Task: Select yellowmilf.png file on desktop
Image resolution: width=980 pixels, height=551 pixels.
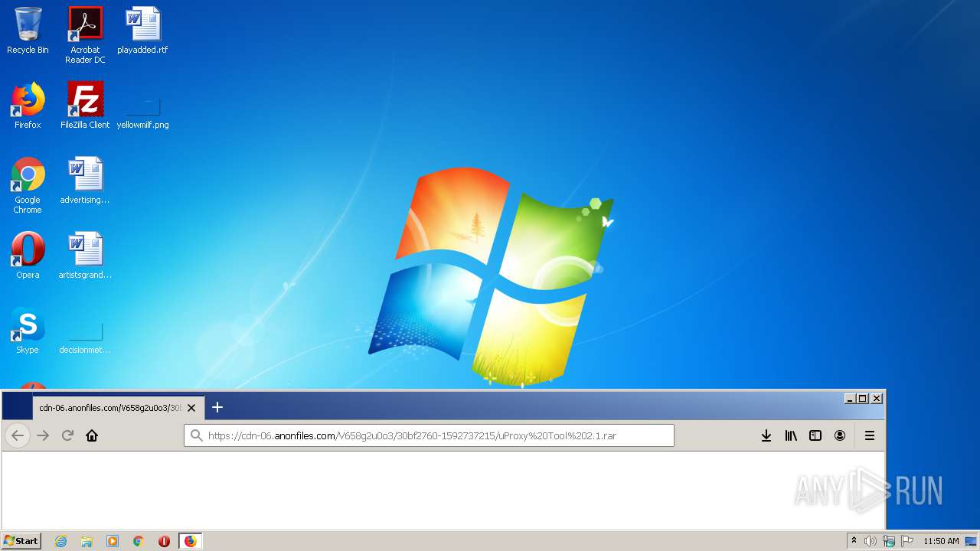Action: pos(142,112)
